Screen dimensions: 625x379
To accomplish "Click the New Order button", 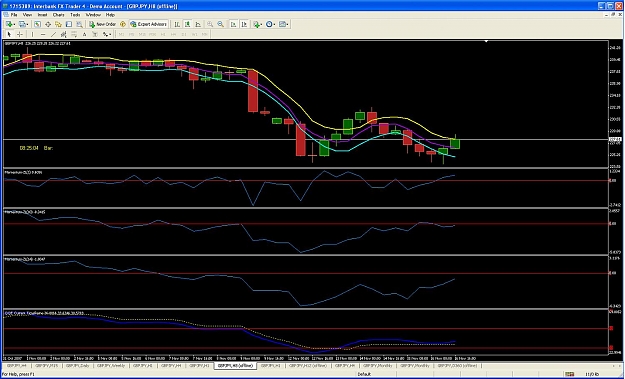I will [x=102, y=24].
